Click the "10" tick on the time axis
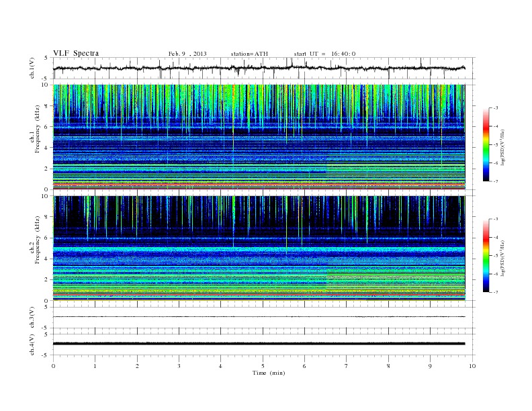532x411 pixels. point(472,366)
